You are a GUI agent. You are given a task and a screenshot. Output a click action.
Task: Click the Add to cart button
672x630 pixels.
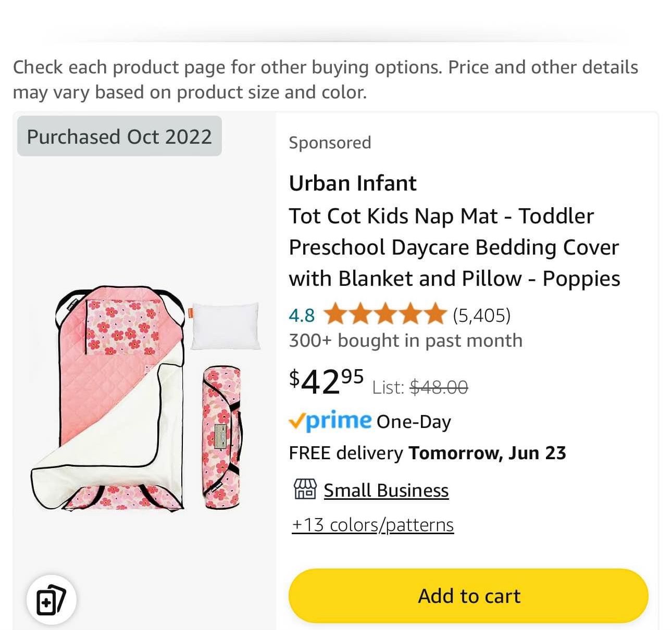coord(468,595)
